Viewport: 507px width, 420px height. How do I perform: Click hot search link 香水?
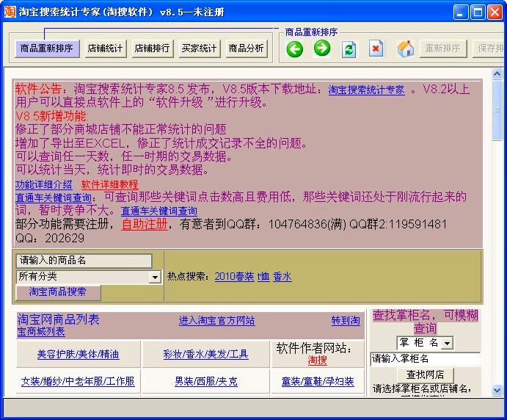click(x=282, y=276)
